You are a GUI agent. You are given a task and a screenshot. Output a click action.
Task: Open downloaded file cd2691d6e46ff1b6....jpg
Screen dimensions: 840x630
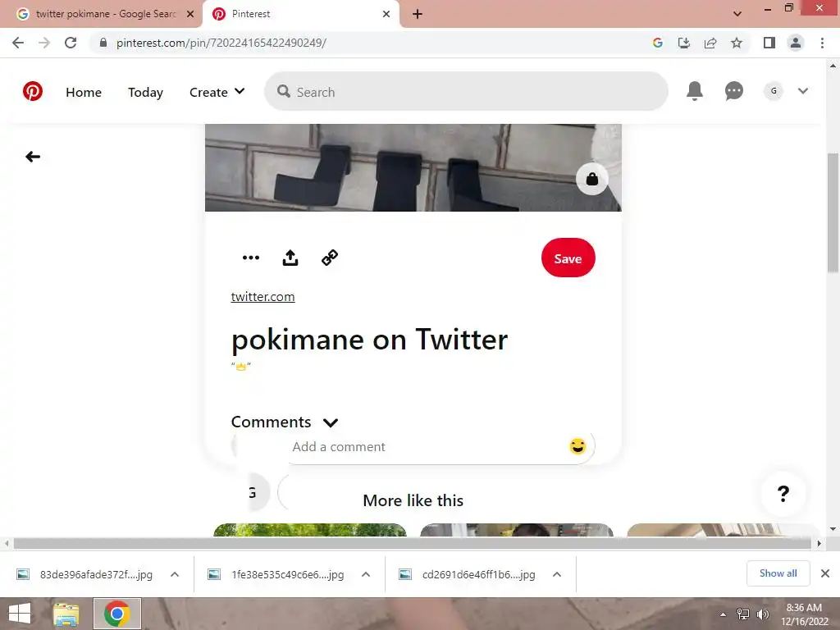tap(467, 575)
